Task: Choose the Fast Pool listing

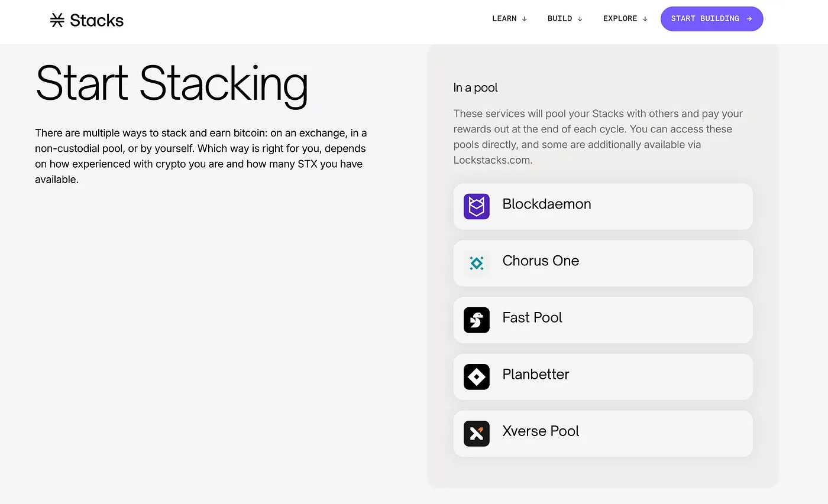Action: [603, 320]
